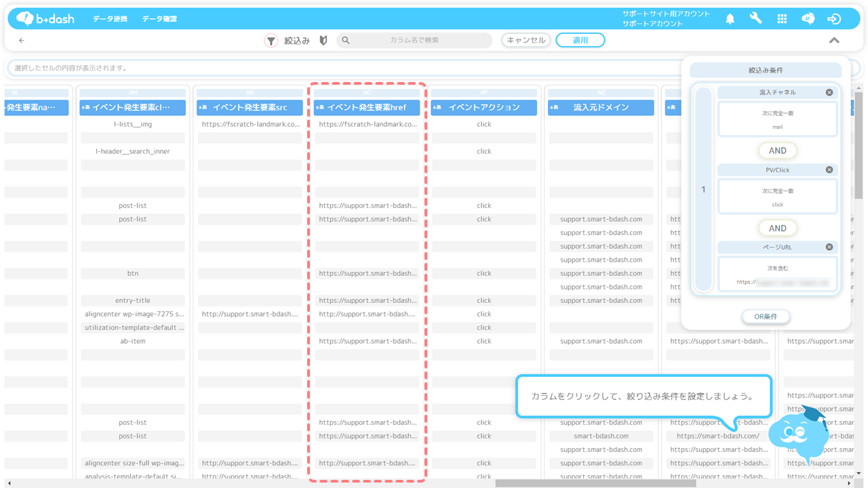Toggle the first AND operator
Image resolution: width=868 pixels, height=488 pixels.
pyautogui.click(x=778, y=150)
